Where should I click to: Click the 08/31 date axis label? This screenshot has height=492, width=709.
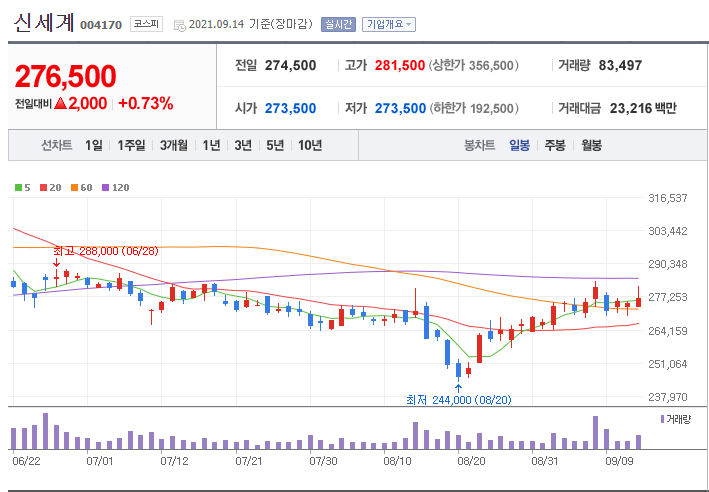point(545,461)
